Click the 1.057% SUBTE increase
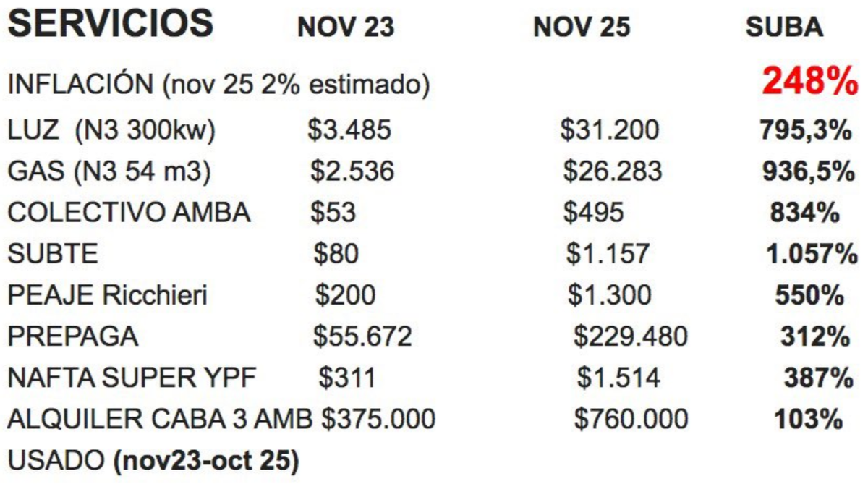868x484 pixels. 812,254
